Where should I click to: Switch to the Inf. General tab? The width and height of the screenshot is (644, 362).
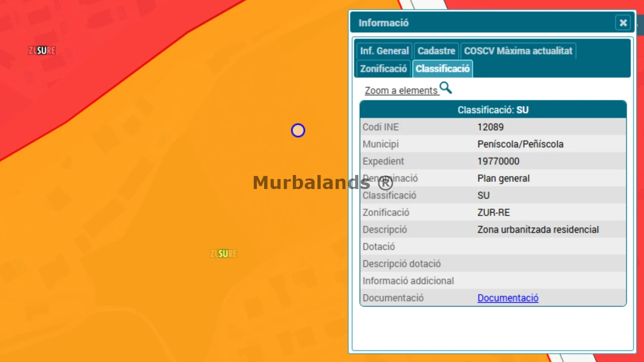[384, 51]
